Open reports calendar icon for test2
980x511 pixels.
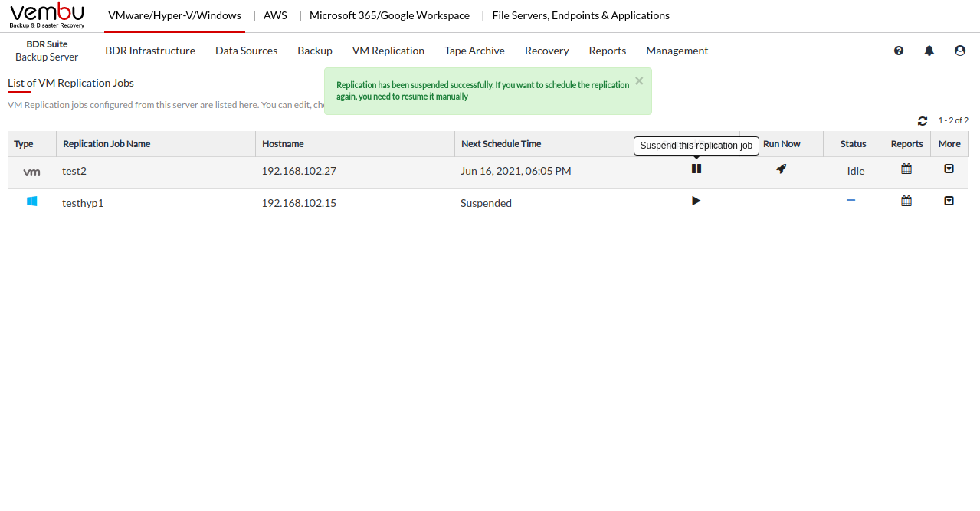point(906,169)
